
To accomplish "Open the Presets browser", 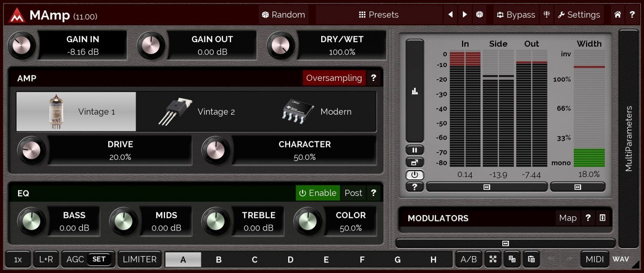I will click(378, 15).
